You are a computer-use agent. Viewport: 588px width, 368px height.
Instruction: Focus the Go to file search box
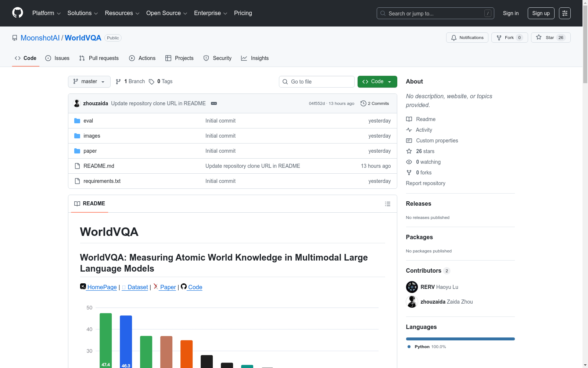pos(317,82)
